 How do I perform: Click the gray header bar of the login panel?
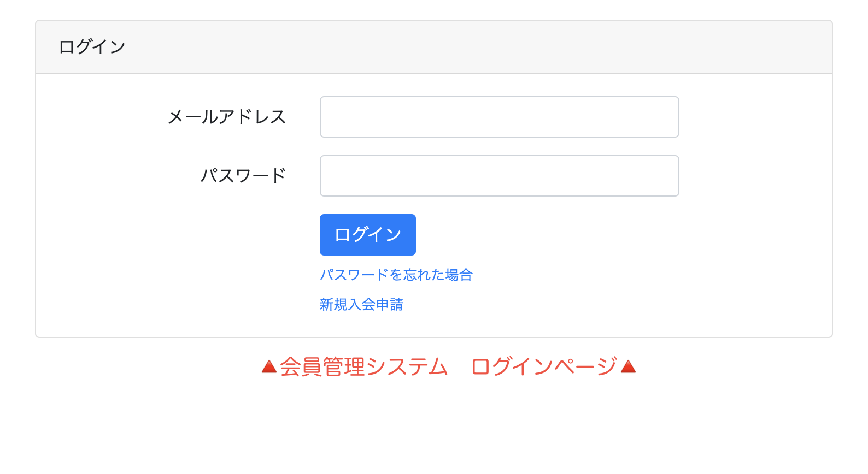437,47
